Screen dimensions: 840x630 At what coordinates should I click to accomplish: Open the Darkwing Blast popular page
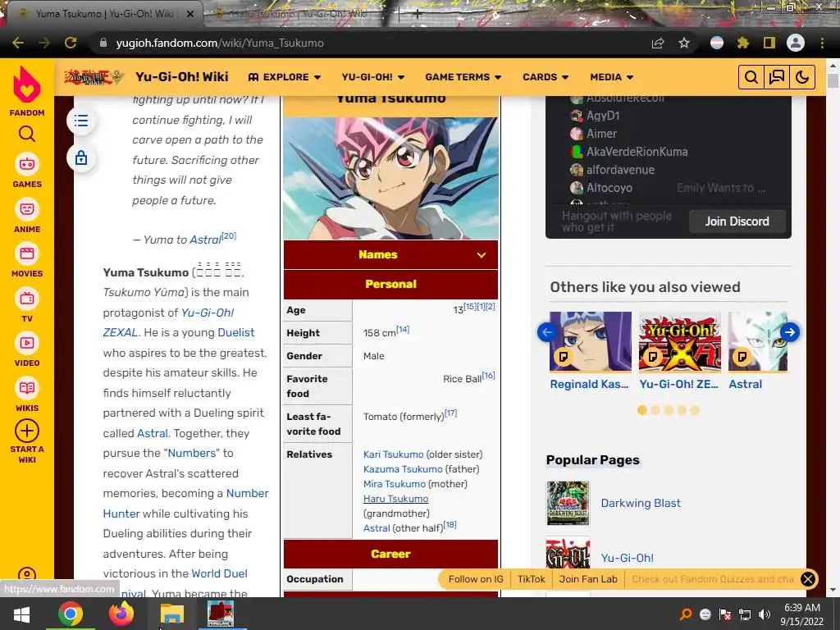pyautogui.click(x=641, y=503)
